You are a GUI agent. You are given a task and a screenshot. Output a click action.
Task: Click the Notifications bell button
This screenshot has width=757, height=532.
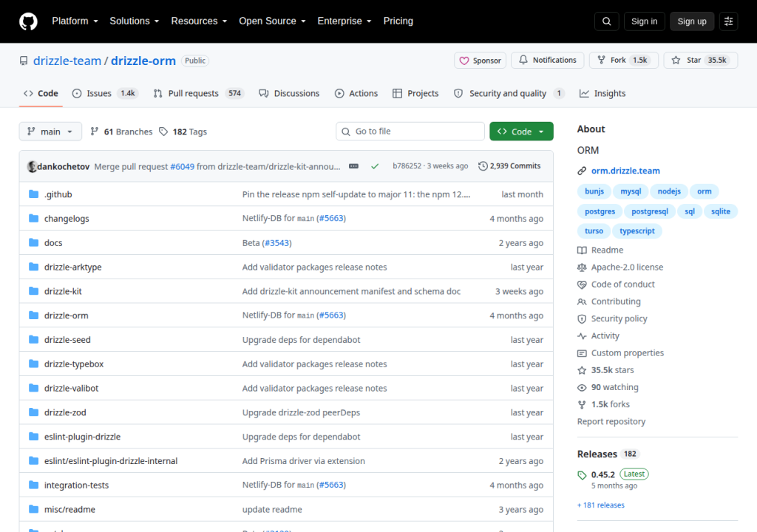pyautogui.click(x=548, y=61)
